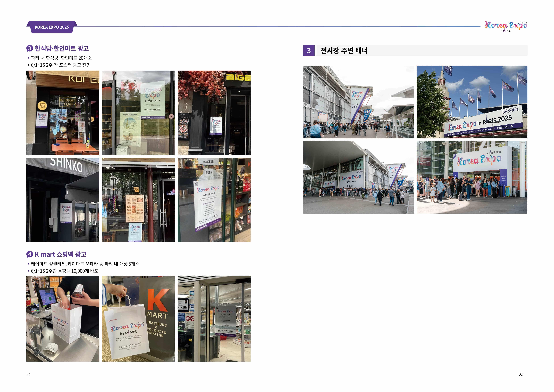Click the circled 4 K mart bullet icon

(x=29, y=254)
